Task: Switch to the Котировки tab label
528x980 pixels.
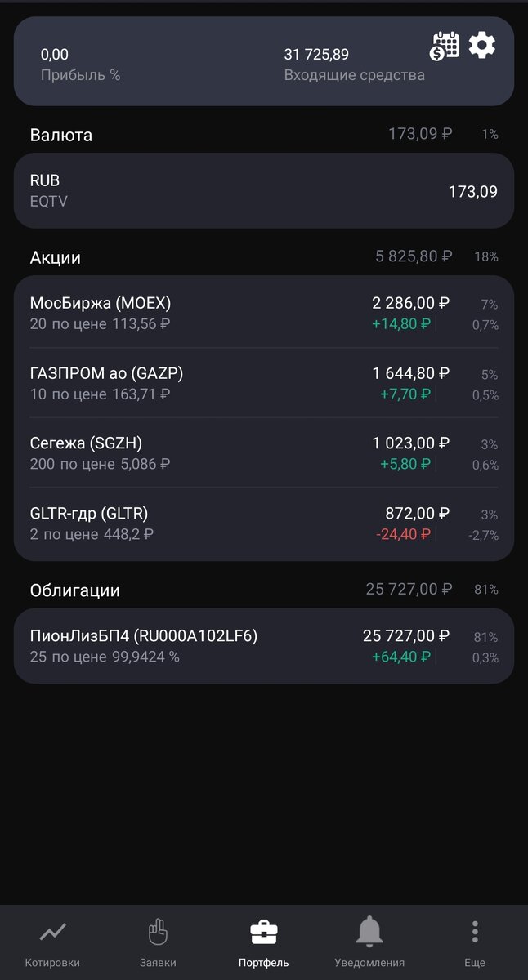Action: (52, 963)
